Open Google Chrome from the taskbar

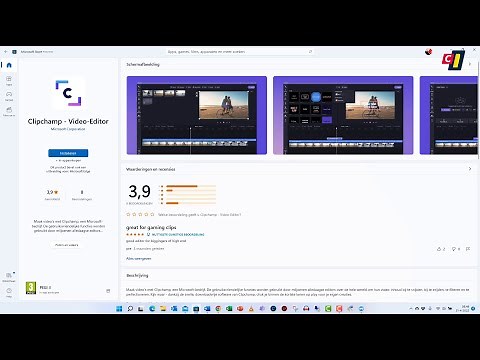(218, 309)
